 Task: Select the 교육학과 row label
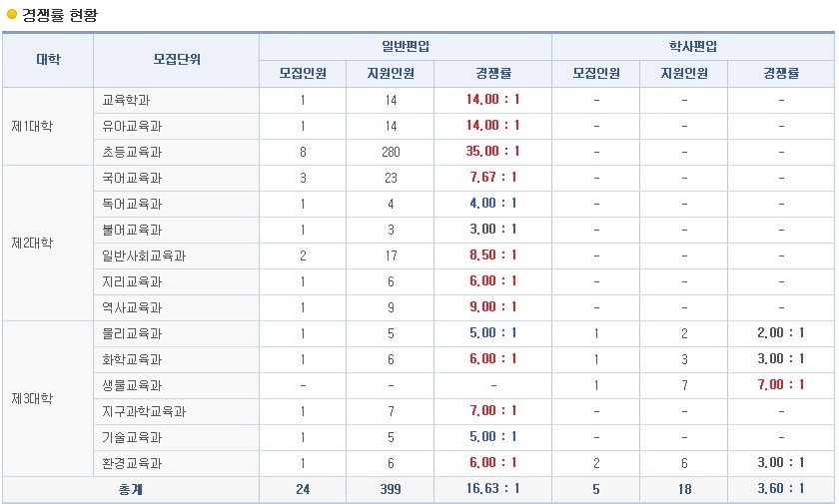coord(126,100)
